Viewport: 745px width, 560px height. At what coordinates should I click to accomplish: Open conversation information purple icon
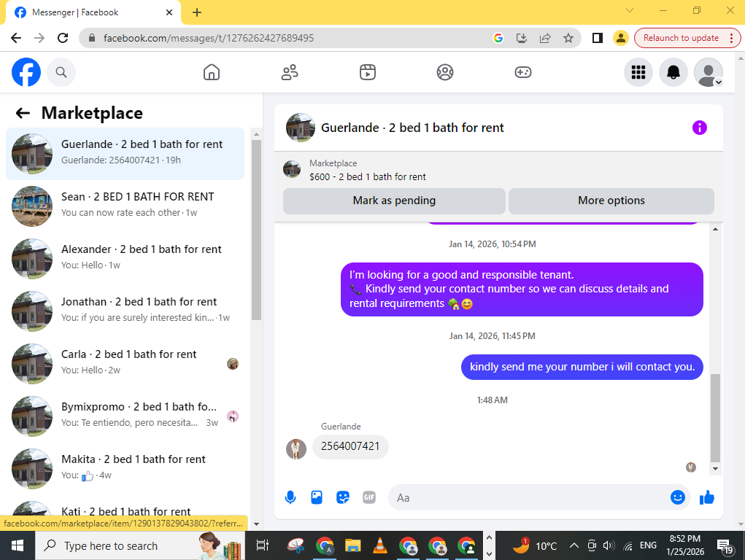pos(699,128)
